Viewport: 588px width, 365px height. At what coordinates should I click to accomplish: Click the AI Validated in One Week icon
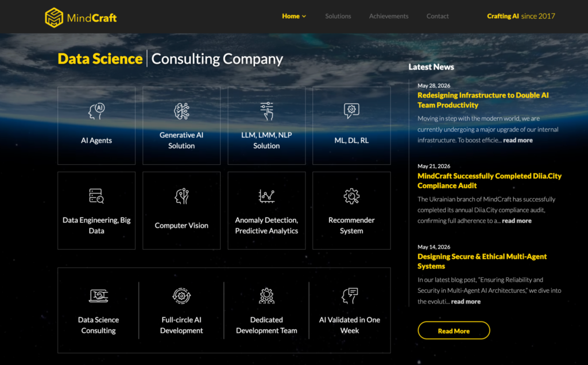[x=350, y=296]
